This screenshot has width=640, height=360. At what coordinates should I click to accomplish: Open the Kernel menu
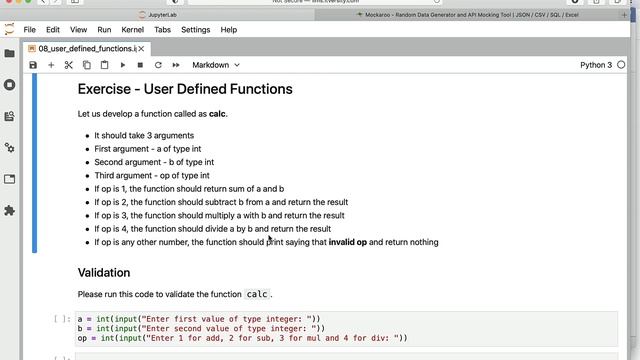coord(133,30)
